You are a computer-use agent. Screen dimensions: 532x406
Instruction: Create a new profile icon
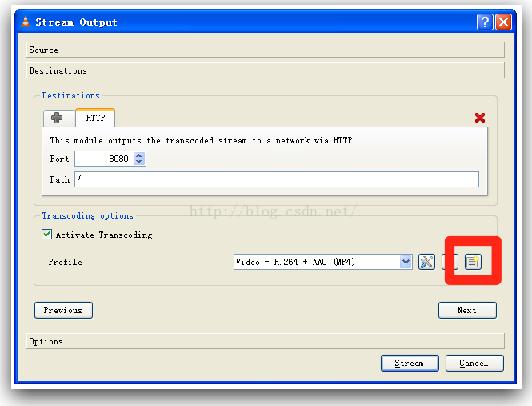click(473, 262)
